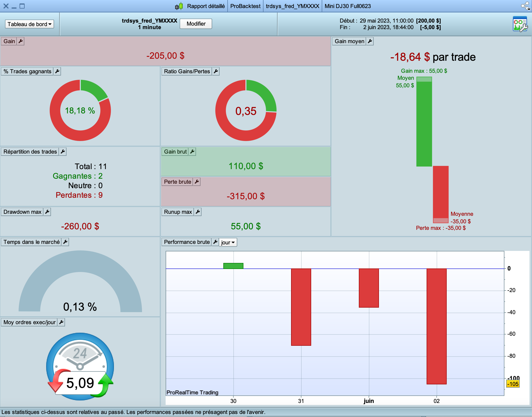Configure the Drawdown max widget wrench

[47, 212]
